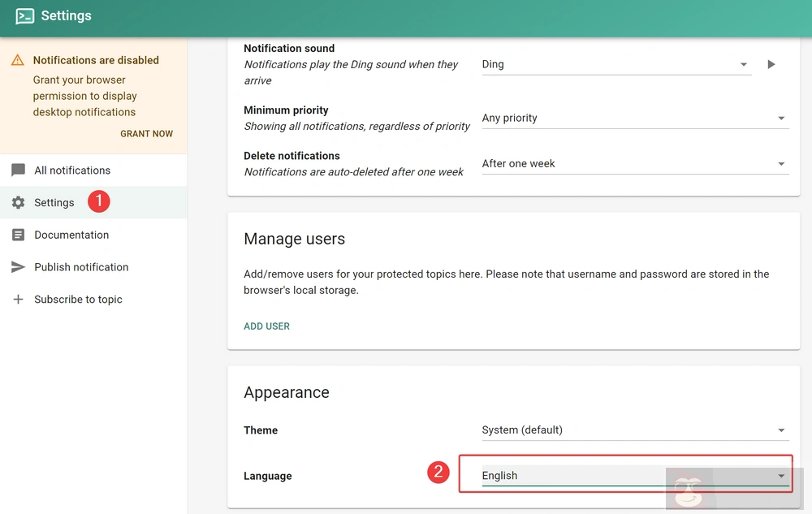This screenshot has height=514, width=812.
Task: Click the GRANT NOW button
Action: (146, 134)
